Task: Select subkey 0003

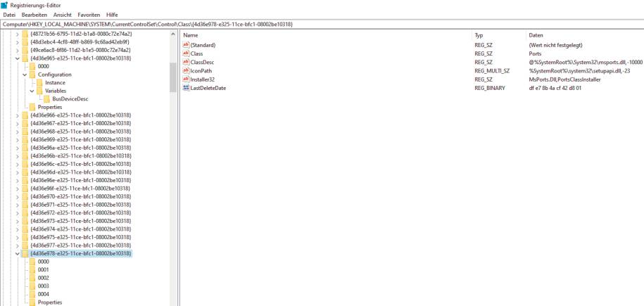Action: point(43,286)
